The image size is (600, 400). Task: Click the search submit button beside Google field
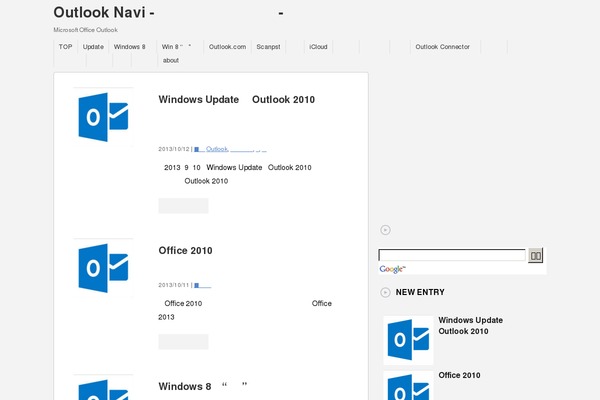535,255
